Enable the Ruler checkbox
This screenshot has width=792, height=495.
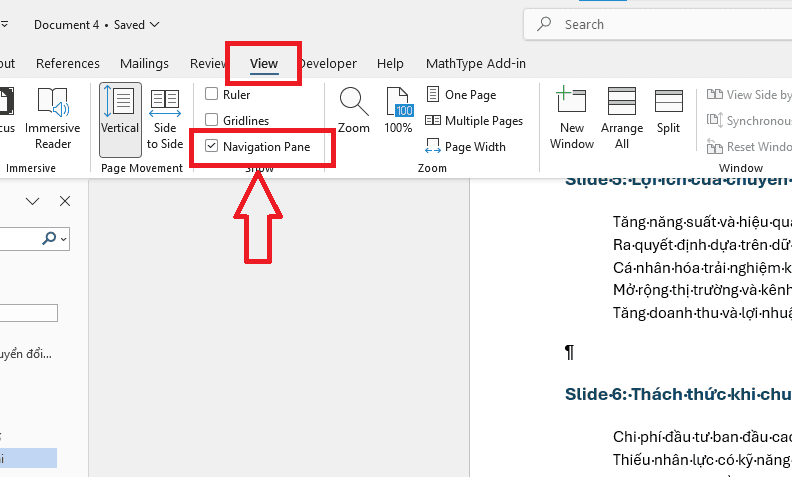212,94
